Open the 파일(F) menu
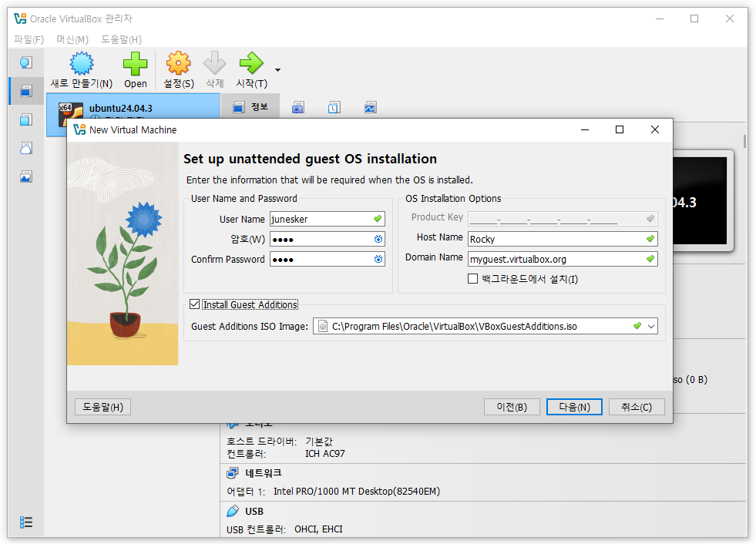 pos(29,39)
